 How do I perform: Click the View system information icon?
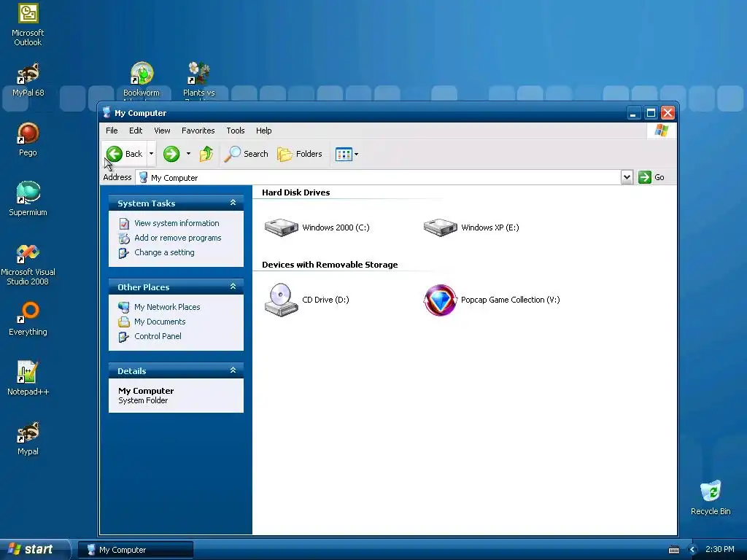pos(124,223)
